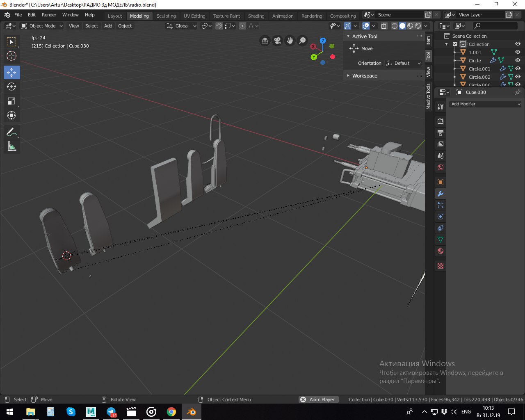Toggle the pin icon beside Cube.030
This screenshot has height=420, width=525.
click(x=518, y=92)
